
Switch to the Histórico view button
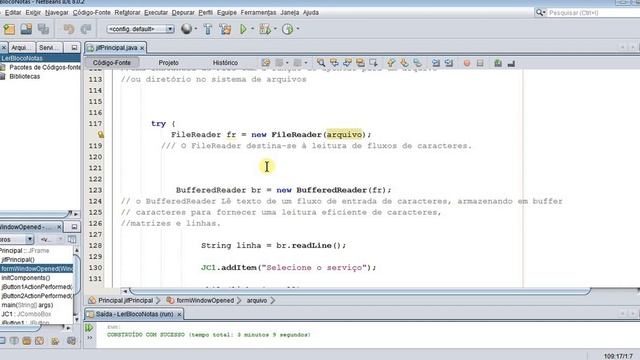click(x=225, y=62)
